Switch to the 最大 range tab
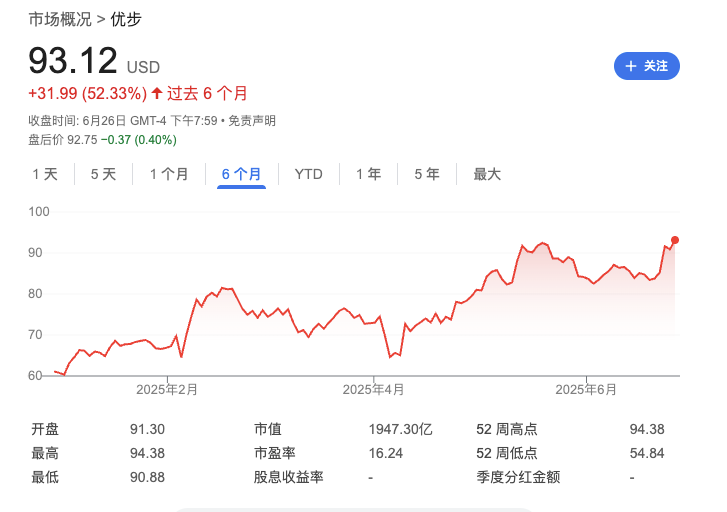The image size is (727, 512). tap(487, 174)
